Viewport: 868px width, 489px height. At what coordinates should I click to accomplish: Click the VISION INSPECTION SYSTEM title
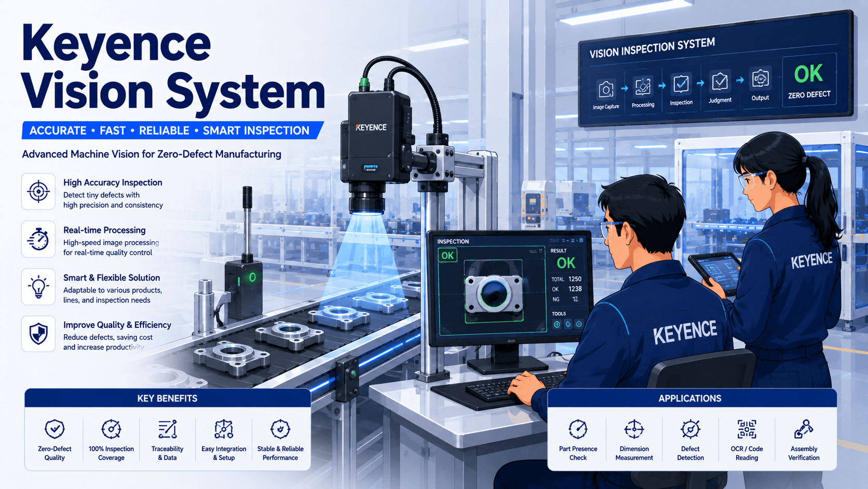(x=652, y=48)
